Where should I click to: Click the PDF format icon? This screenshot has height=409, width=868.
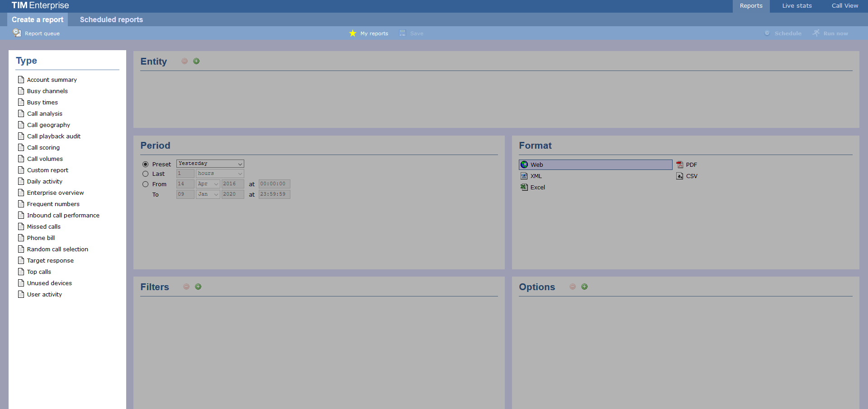[680, 165]
